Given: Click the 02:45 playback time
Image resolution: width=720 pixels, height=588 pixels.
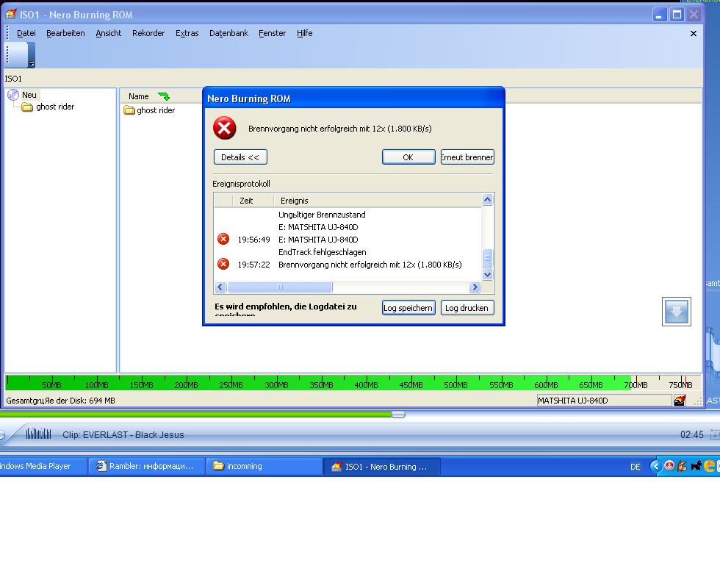Looking at the screenshot, I should (x=692, y=434).
